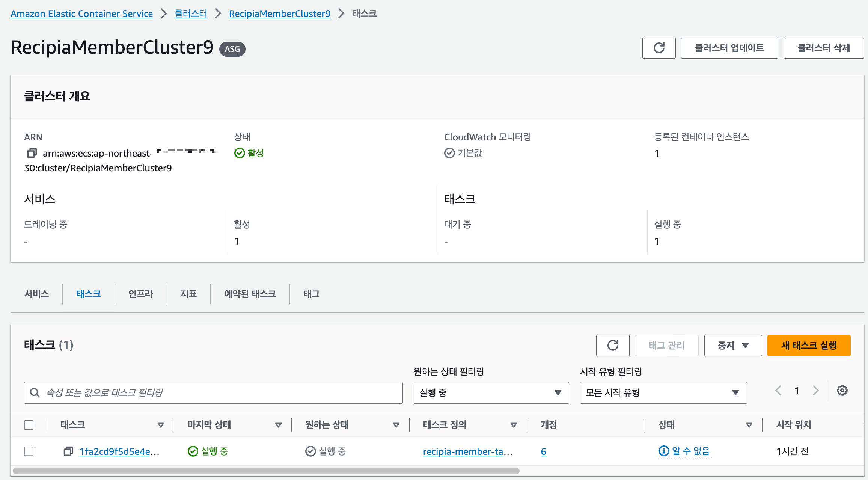This screenshot has width=868, height=480.
Task: Switch to the 인프라 tab
Action: 140,294
